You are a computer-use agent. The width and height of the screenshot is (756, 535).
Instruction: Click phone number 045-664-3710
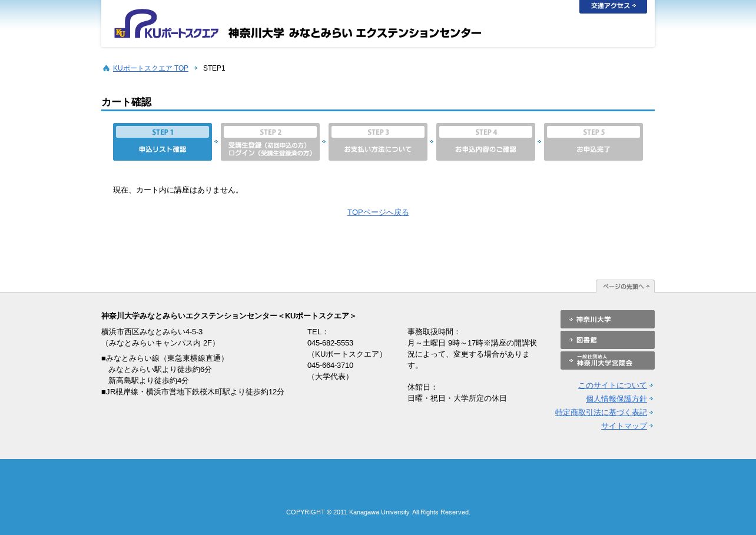pos(330,365)
